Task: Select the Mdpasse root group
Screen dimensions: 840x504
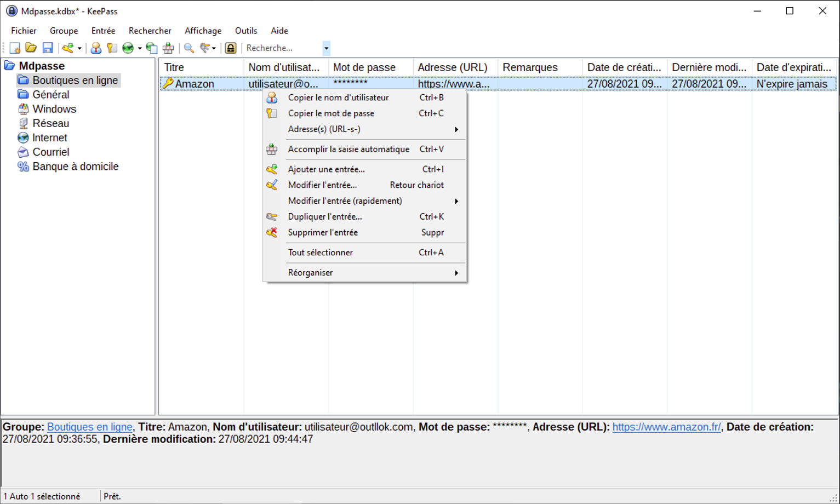Action: pyautogui.click(x=42, y=66)
